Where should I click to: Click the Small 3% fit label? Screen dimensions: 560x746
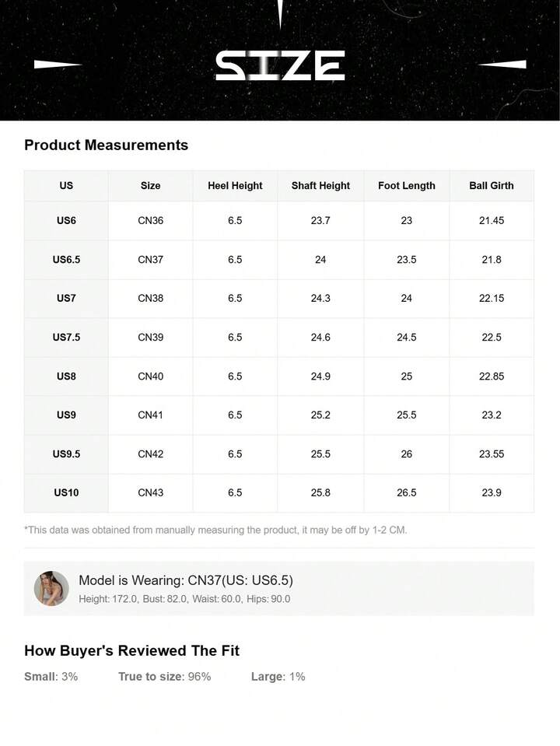(x=51, y=677)
